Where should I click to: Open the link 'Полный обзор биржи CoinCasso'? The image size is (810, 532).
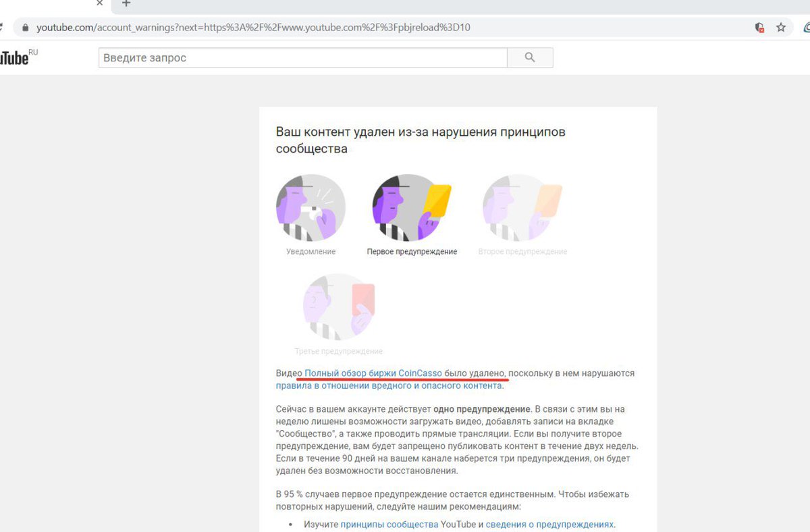click(373, 373)
